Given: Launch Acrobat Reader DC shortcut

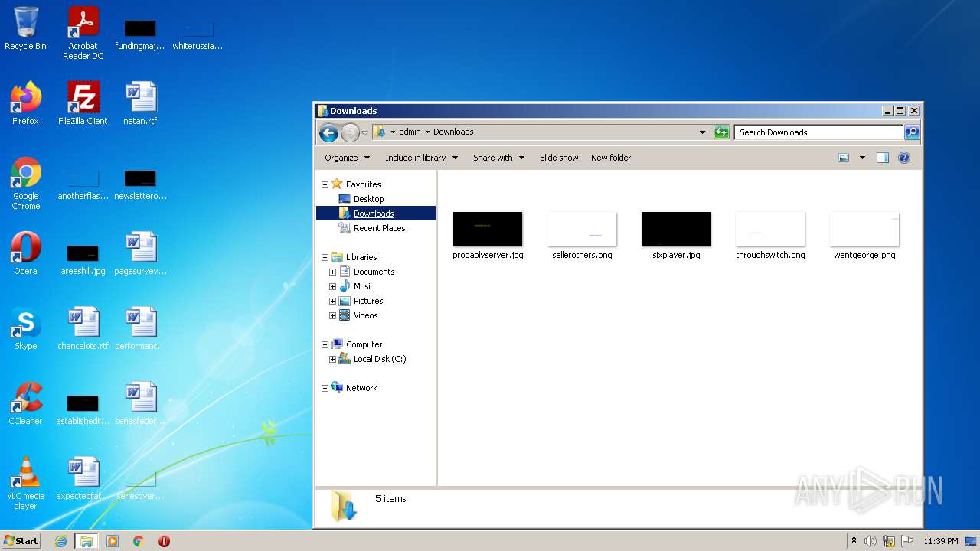Looking at the screenshot, I should click(83, 33).
